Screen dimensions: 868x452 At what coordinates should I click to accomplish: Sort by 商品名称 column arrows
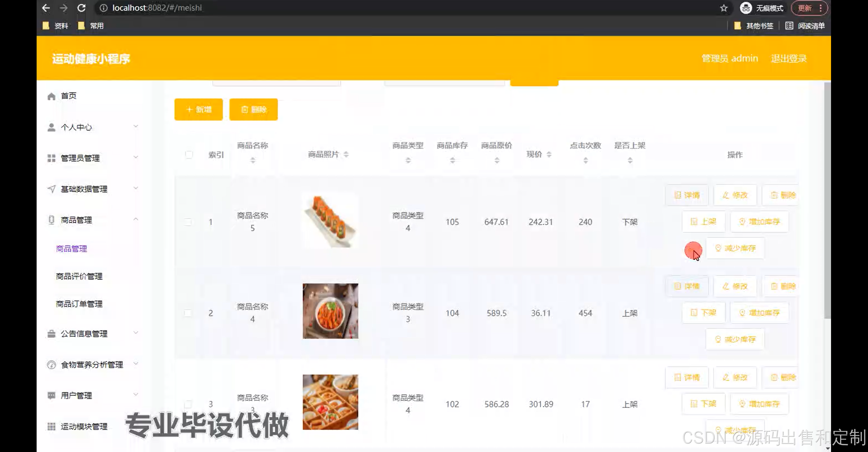[253, 160]
